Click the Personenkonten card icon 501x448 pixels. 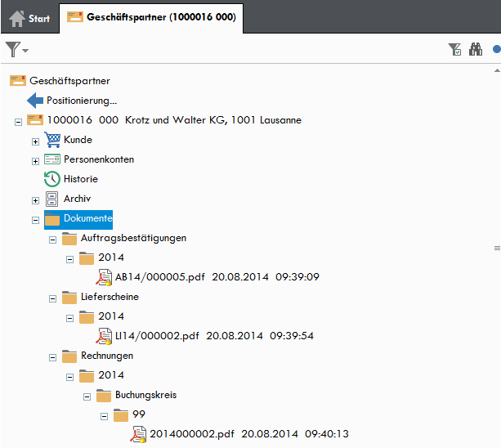click(x=52, y=159)
